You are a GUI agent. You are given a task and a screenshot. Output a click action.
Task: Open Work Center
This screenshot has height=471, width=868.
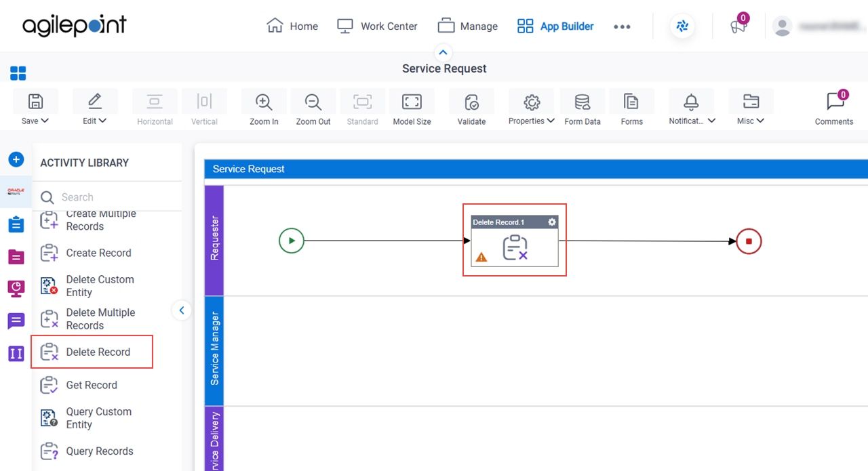click(377, 26)
